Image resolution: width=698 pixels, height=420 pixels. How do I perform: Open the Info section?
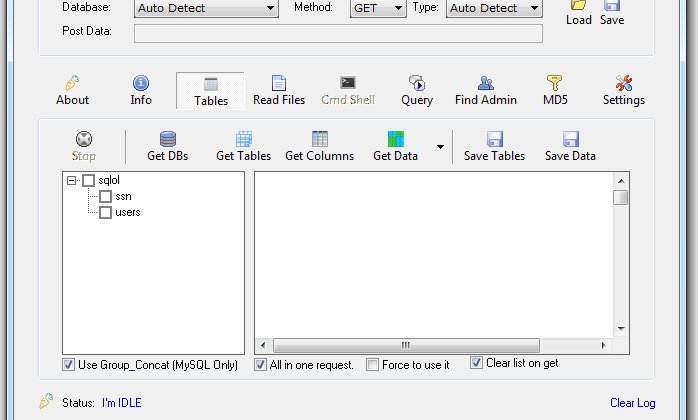point(141,91)
